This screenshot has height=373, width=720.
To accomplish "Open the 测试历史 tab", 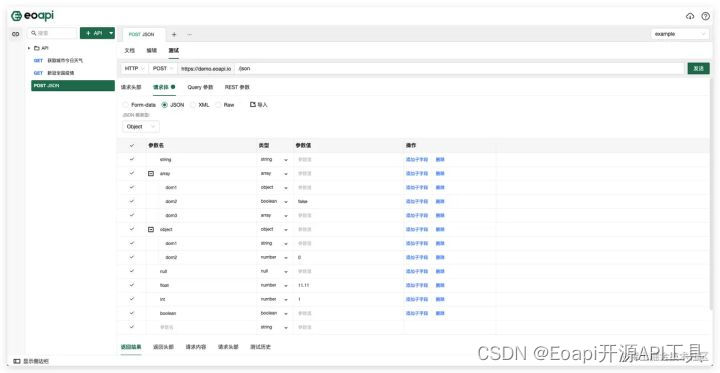I will (260, 347).
